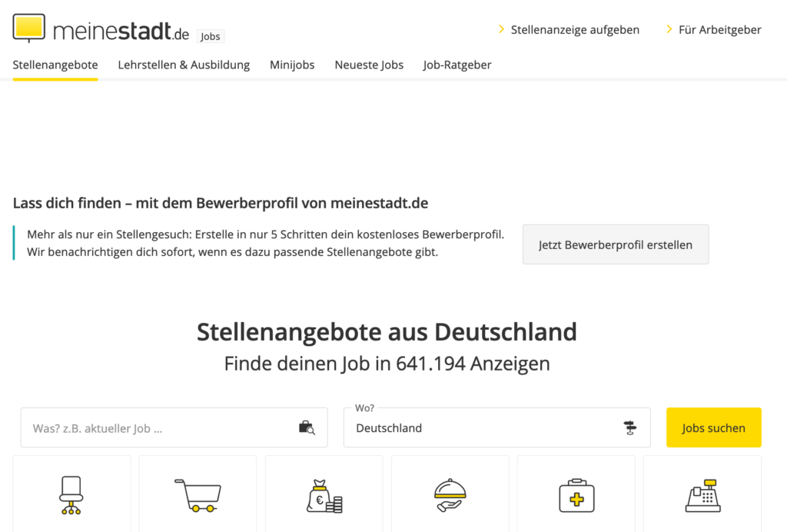Select the office chair job category icon

71,494
